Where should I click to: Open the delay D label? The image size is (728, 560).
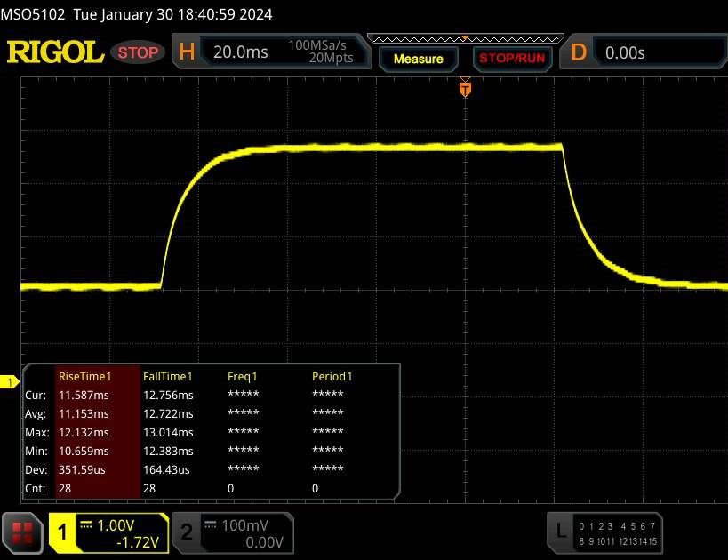[x=579, y=52]
